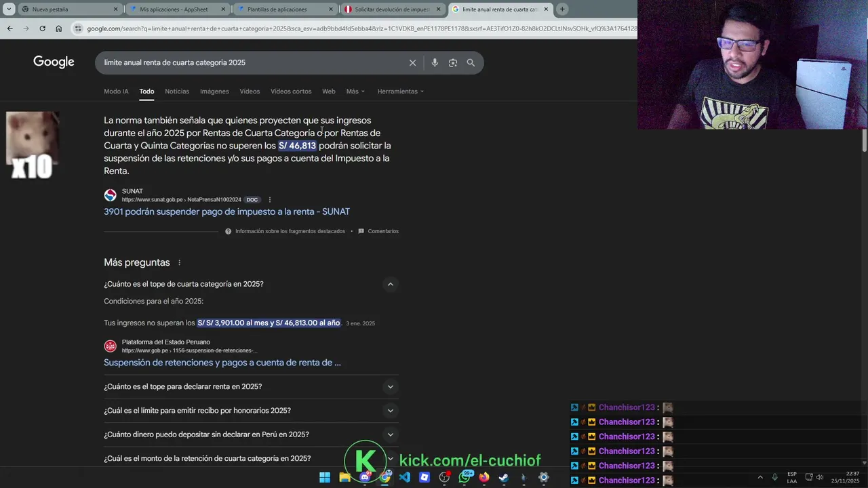Click the sunat.gob.pe result URL
This screenshot has height=488, width=868.
181,200
